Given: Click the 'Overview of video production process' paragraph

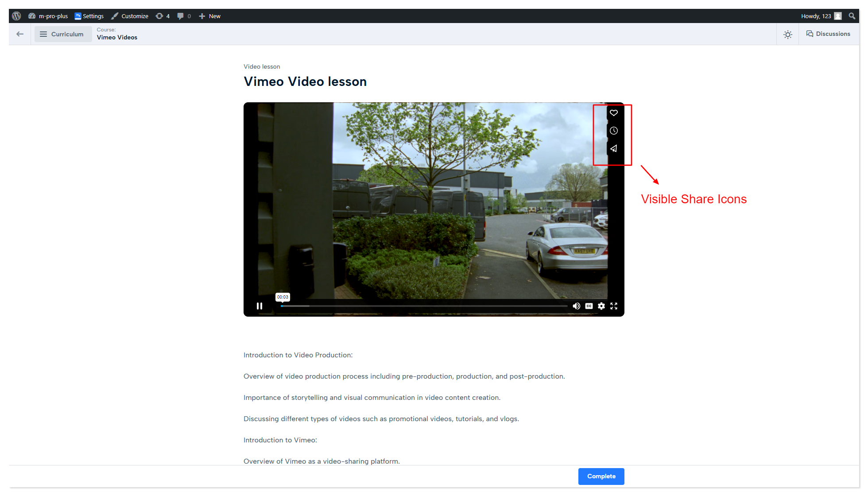Looking at the screenshot, I should pos(404,376).
